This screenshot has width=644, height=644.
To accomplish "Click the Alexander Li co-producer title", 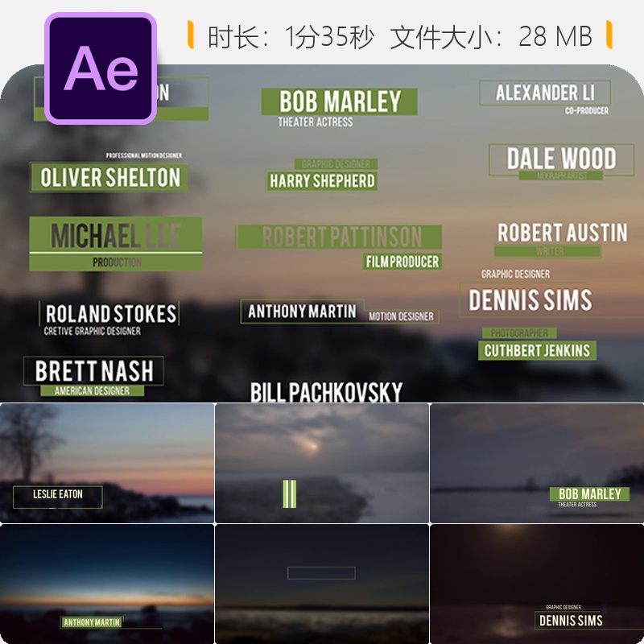I will tap(545, 97).
